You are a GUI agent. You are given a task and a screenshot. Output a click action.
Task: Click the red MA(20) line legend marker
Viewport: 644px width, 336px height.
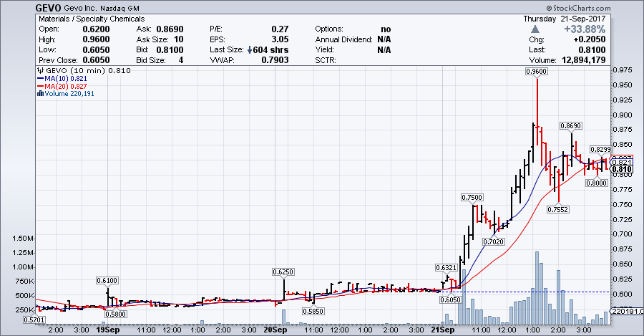pyautogui.click(x=40, y=86)
